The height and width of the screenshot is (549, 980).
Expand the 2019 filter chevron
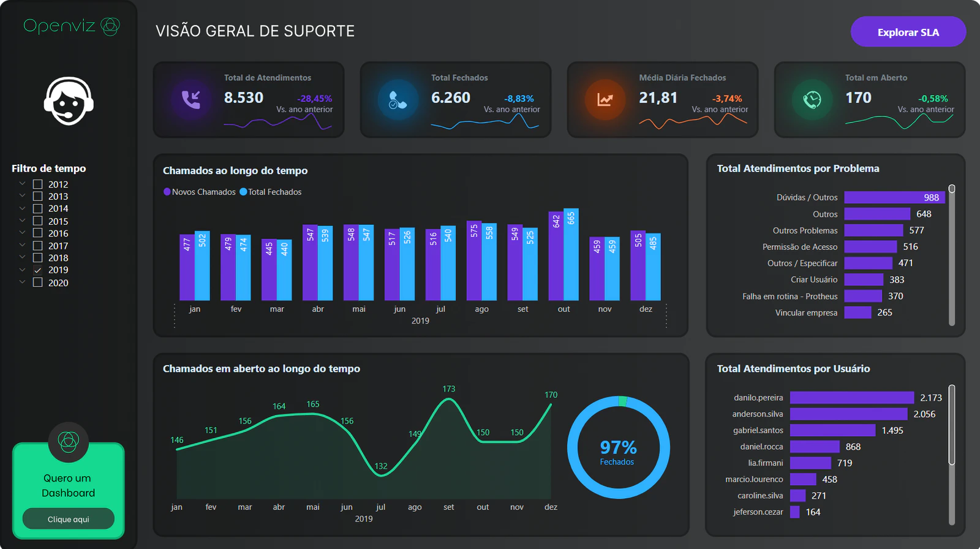tap(22, 269)
